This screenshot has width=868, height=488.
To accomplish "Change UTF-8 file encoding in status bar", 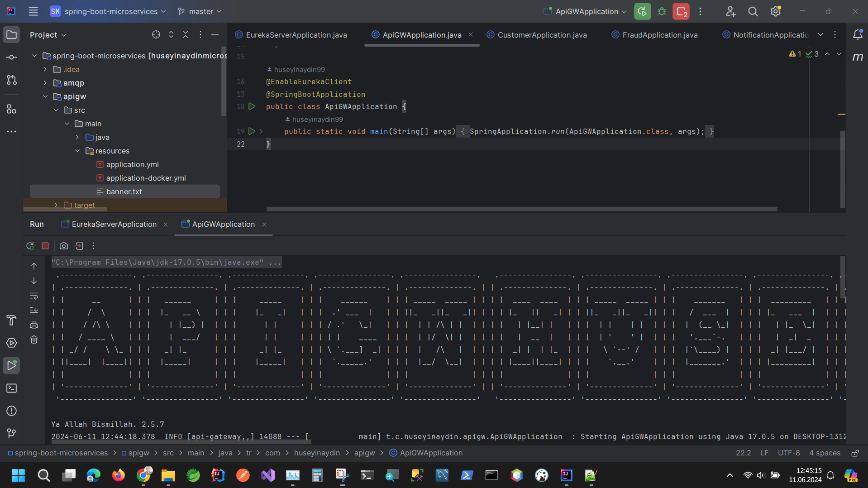I will (789, 453).
